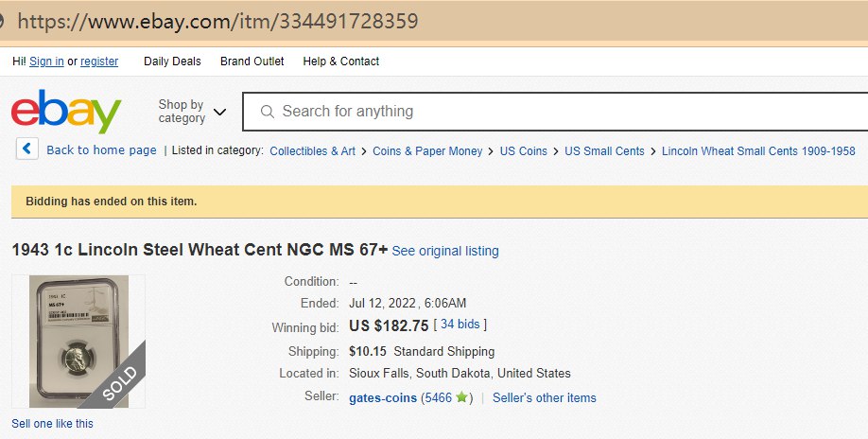Viewport: 868px width, 439px height.
Task: Go back to home page link
Action: (x=101, y=150)
